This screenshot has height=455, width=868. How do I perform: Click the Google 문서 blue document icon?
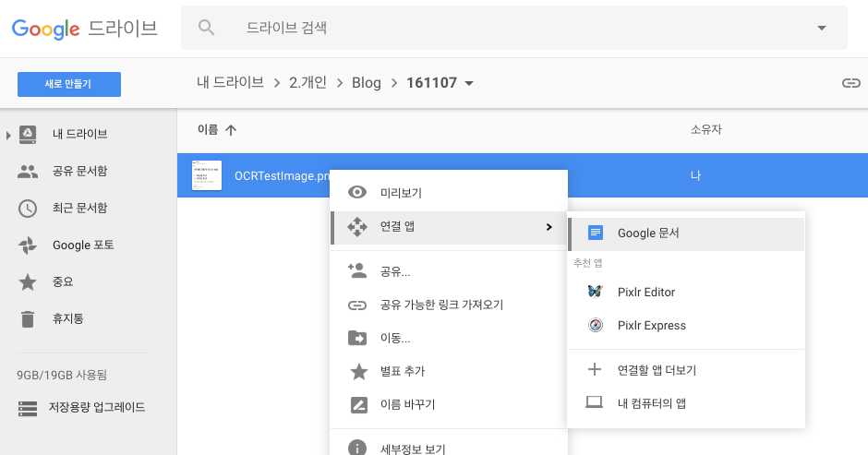(596, 233)
